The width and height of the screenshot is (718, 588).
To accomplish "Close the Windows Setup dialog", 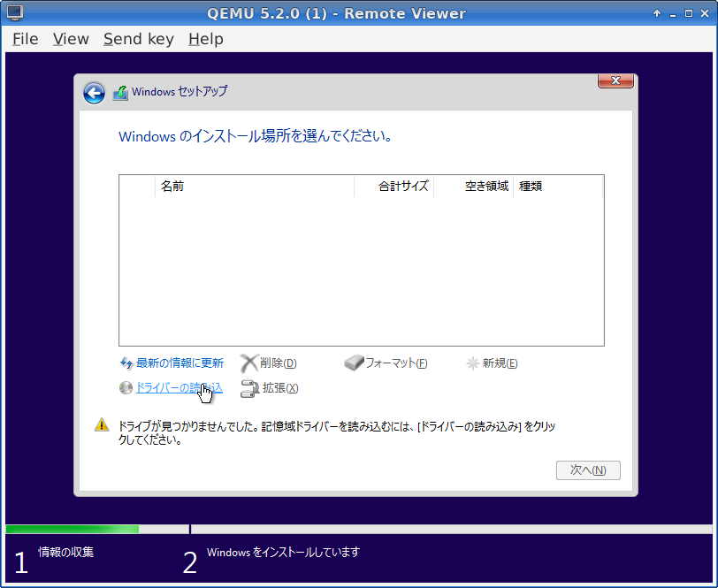I will 615,80.
